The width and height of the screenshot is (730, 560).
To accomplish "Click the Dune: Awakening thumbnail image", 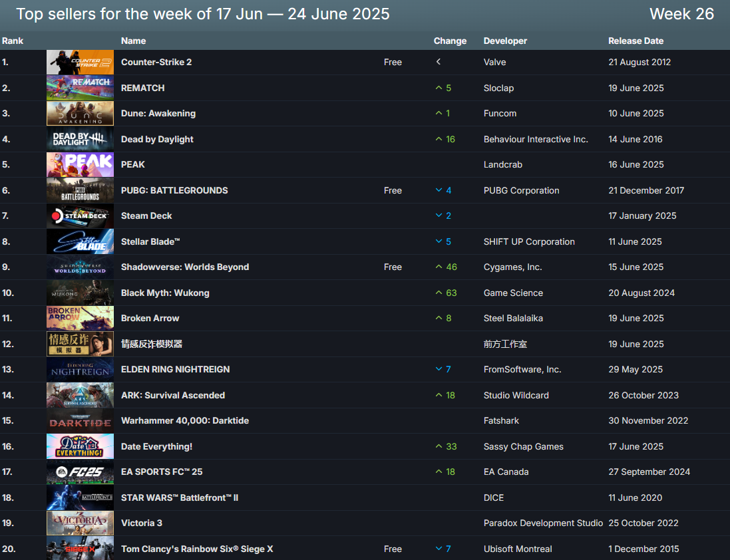I will pyautogui.click(x=80, y=114).
